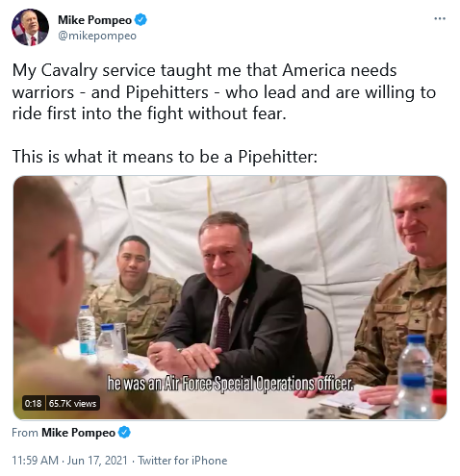
Task: Click the 65.7K views counter
Action: tap(72, 403)
